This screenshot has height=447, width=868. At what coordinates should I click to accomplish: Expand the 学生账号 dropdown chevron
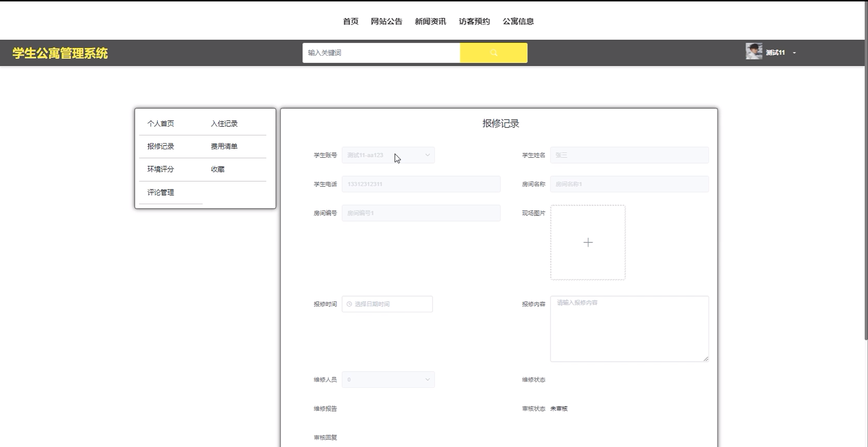click(427, 155)
